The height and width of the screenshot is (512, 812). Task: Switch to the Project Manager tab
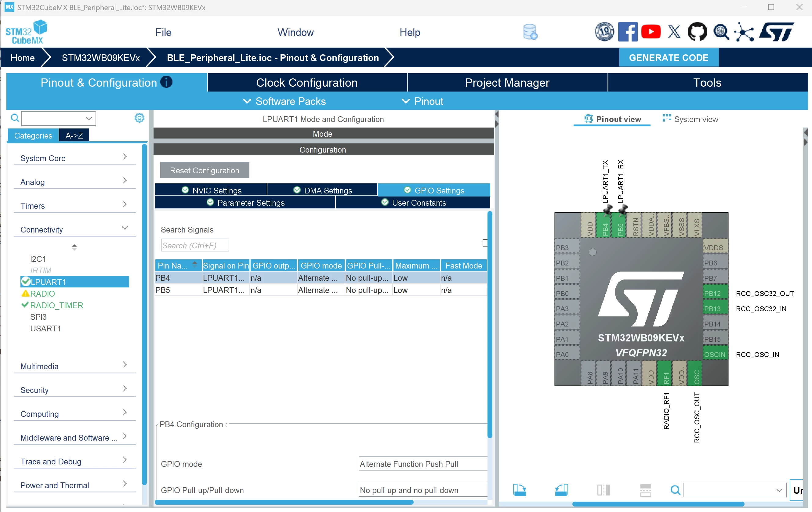point(507,83)
